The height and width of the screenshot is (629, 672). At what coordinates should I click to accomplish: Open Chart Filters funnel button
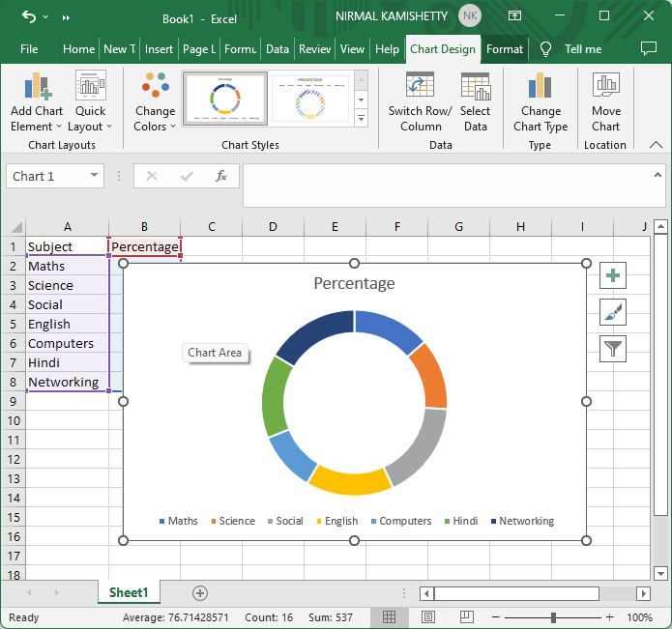(613, 349)
